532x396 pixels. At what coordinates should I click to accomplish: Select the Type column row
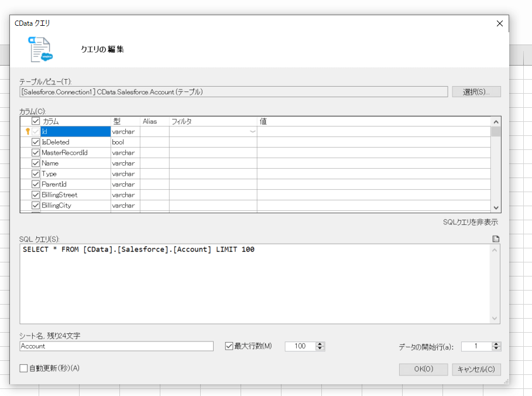pos(75,173)
